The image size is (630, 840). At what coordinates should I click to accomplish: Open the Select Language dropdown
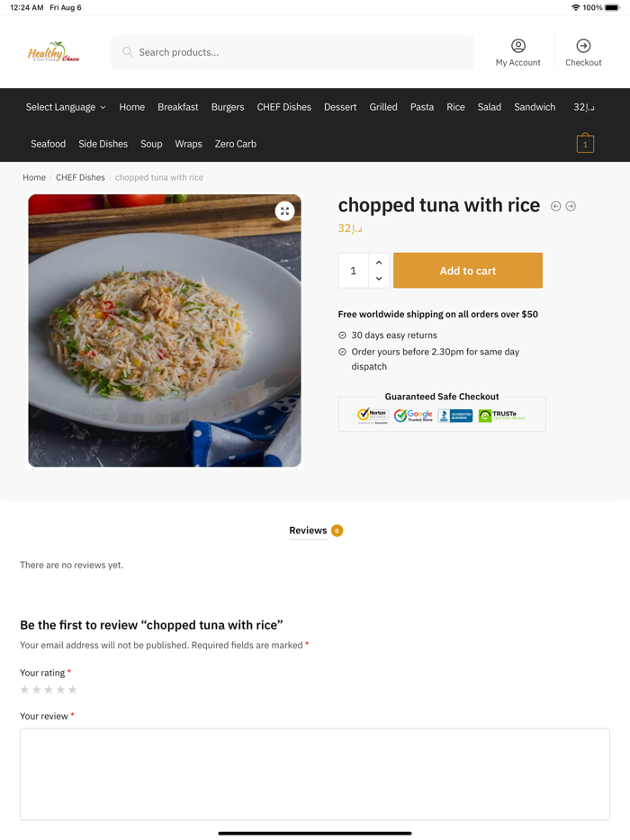pos(66,107)
